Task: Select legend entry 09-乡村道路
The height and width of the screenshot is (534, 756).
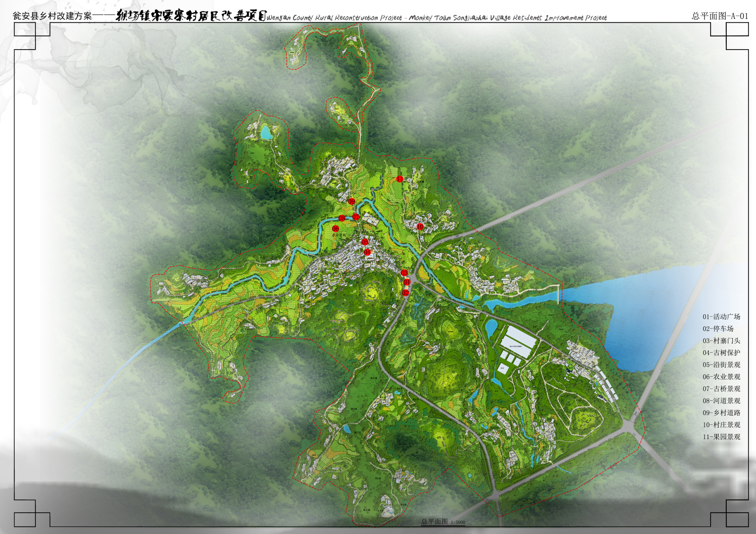Action: click(721, 413)
